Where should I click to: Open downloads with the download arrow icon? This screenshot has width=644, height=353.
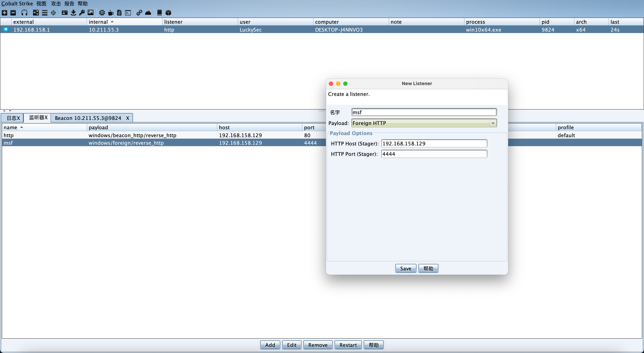pyautogui.click(x=73, y=13)
